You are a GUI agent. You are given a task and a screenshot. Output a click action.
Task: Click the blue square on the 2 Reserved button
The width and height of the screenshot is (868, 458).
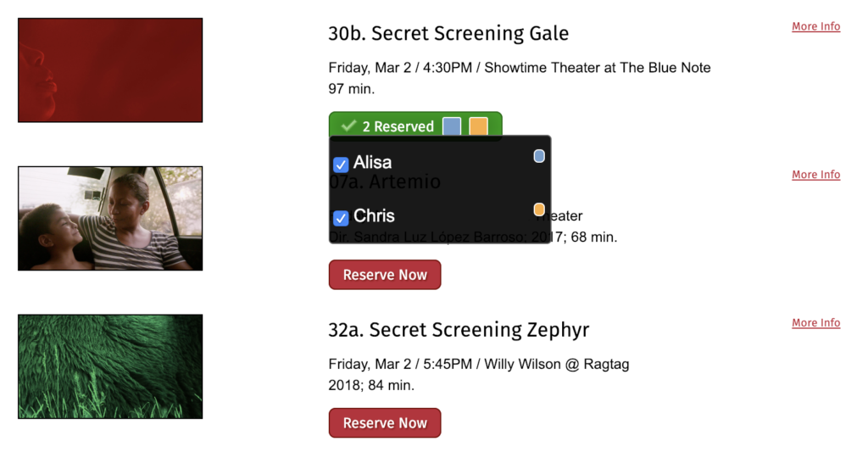coord(452,126)
